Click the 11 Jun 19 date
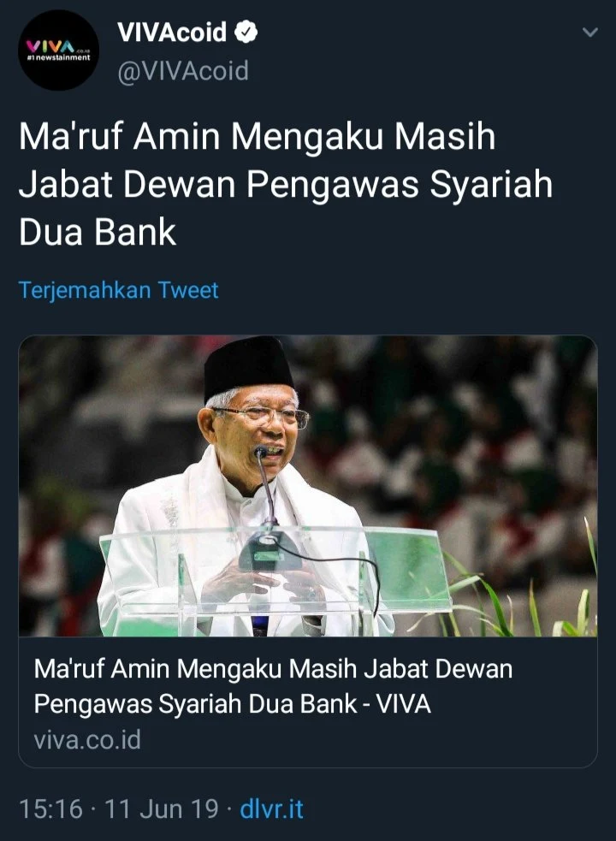The image size is (616, 841). [162, 808]
